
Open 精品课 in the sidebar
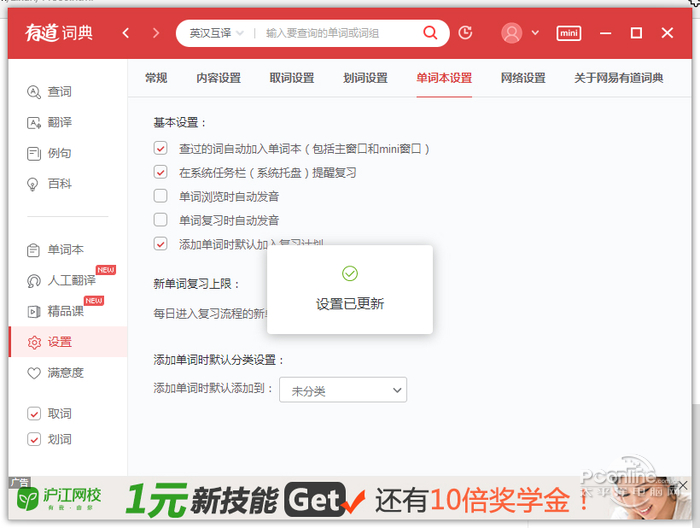pos(55,311)
